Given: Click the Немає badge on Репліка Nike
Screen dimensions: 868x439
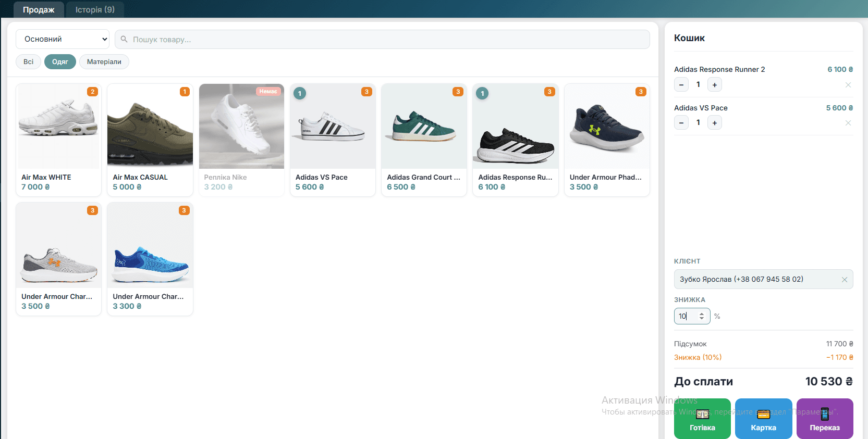Looking at the screenshot, I should point(268,91).
